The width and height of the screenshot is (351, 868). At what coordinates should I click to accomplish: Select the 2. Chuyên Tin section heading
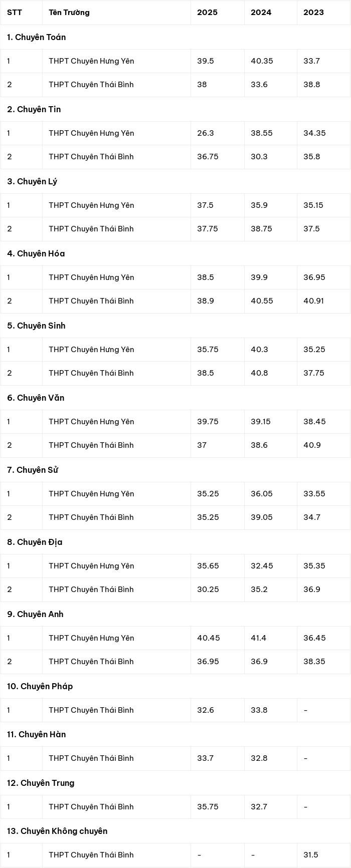point(34,109)
